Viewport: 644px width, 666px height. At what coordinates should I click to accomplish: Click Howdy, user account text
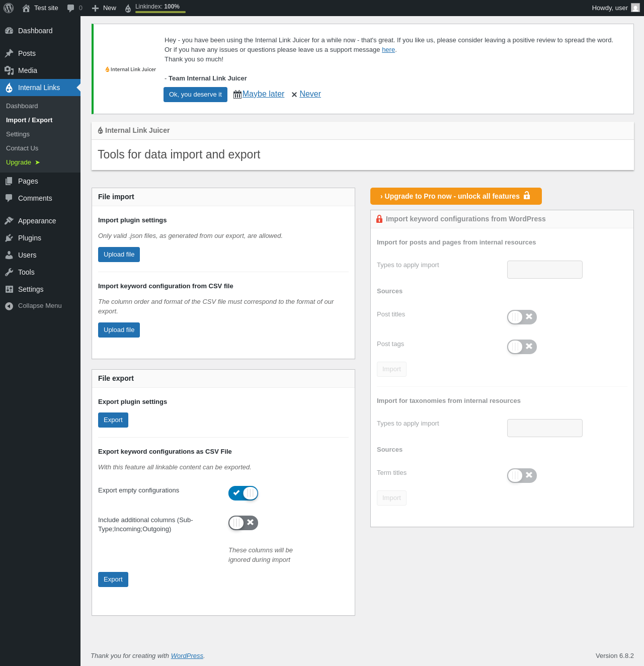(610, 8)
